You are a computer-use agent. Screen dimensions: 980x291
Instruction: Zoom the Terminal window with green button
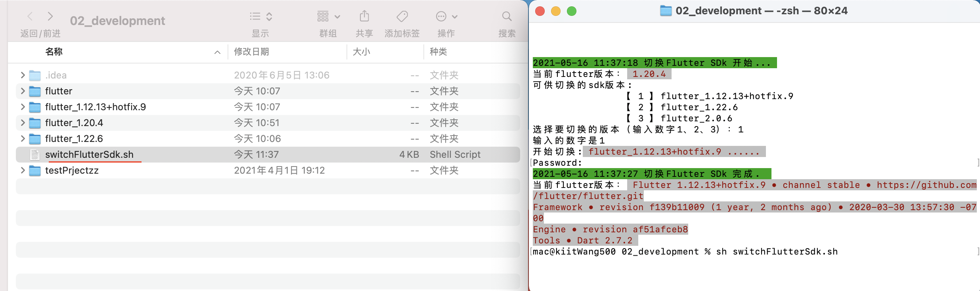point(572,11)
